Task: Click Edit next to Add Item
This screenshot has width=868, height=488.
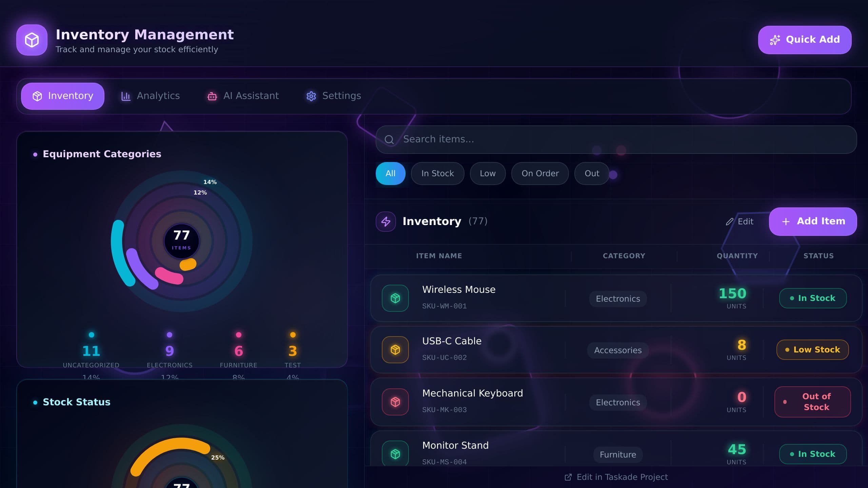Action: (740, 222)
